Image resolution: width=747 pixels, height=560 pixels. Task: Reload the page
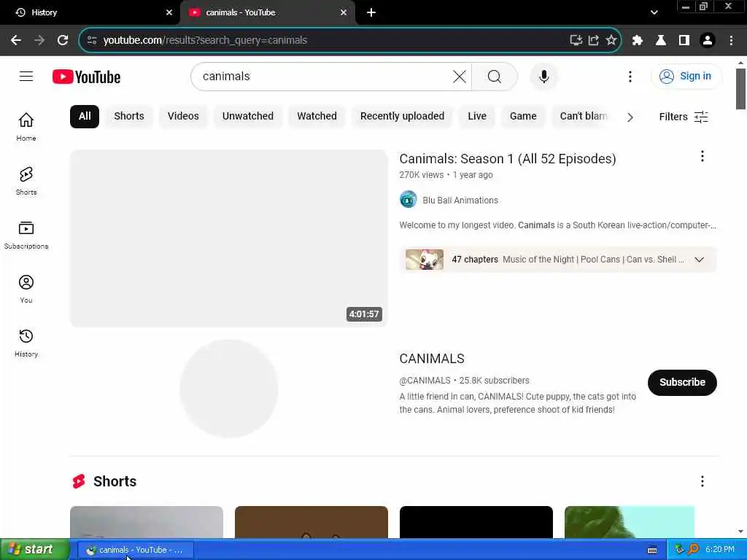point(63,40)
